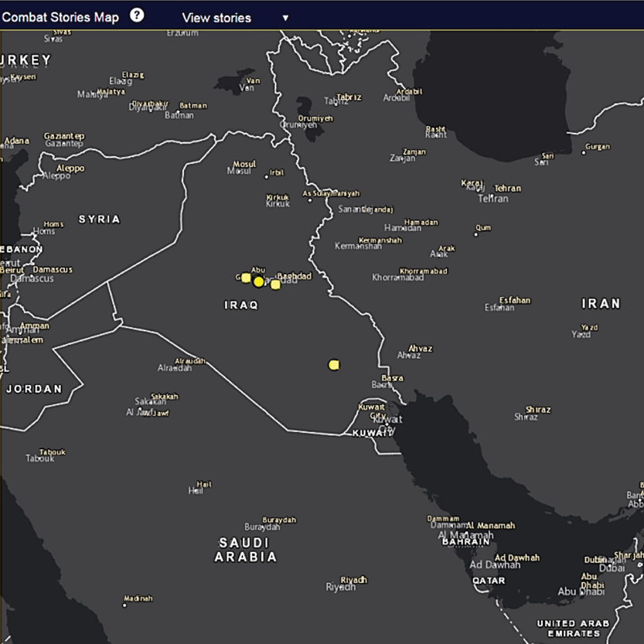Image resolution: width=644 pixels, height=644 pixels.
Task: Click the dropdown arrow beside View stories
Action: (x=285, y=18)
